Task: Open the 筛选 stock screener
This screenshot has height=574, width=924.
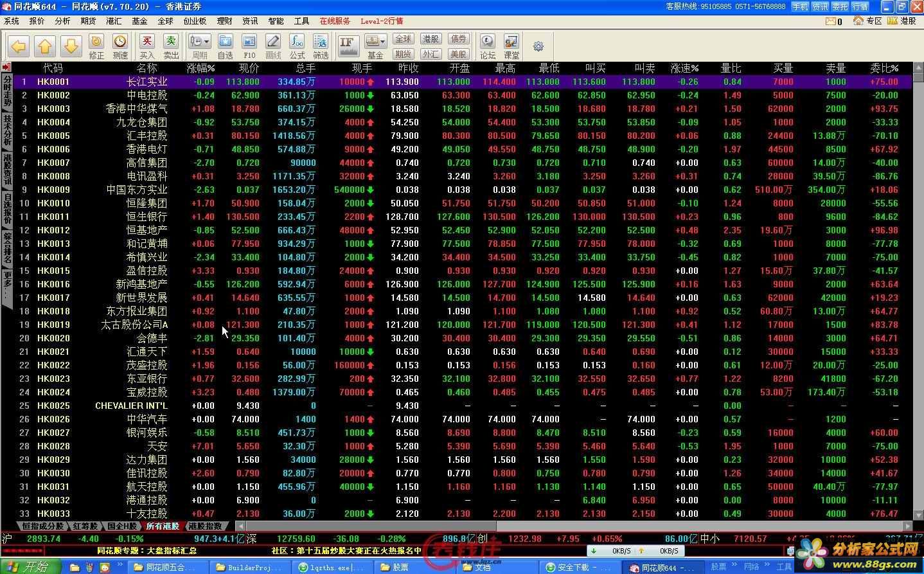Action: pyautogui.click(x=321, y=46)
